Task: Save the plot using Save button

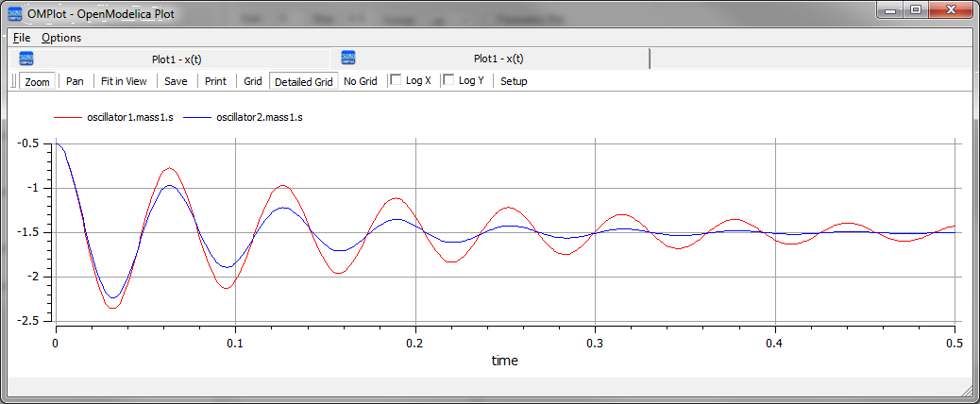Action: [x=176, y=81]
